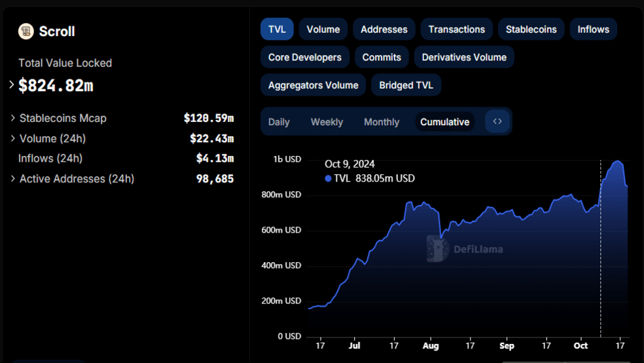Click the Scroll chain name
644x363 pixels.
pyautogui.click(x=57, y=31)
